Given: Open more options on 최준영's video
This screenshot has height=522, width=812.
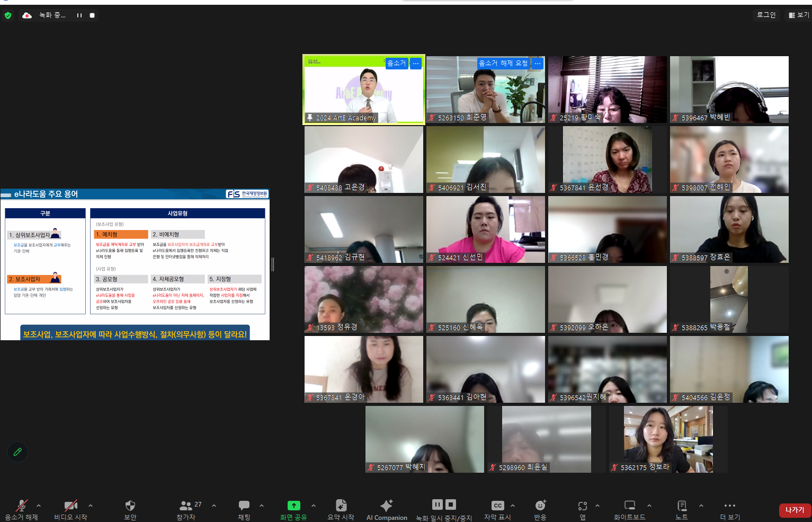Looking at the screenshot, I should 538,63.
